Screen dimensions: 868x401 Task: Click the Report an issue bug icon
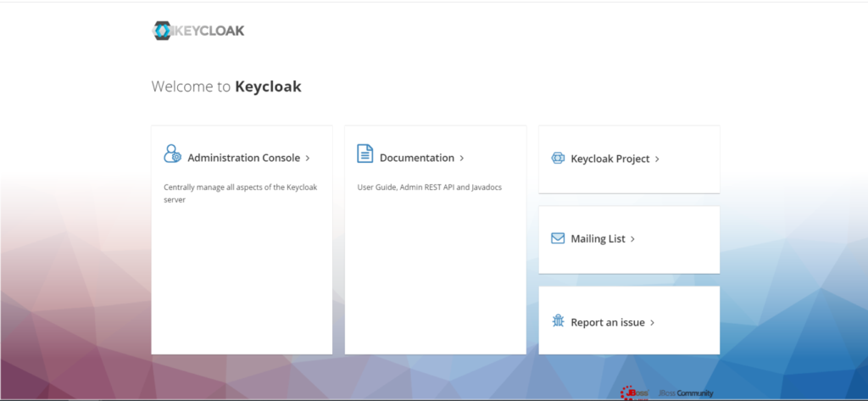[x=558, y=321]
